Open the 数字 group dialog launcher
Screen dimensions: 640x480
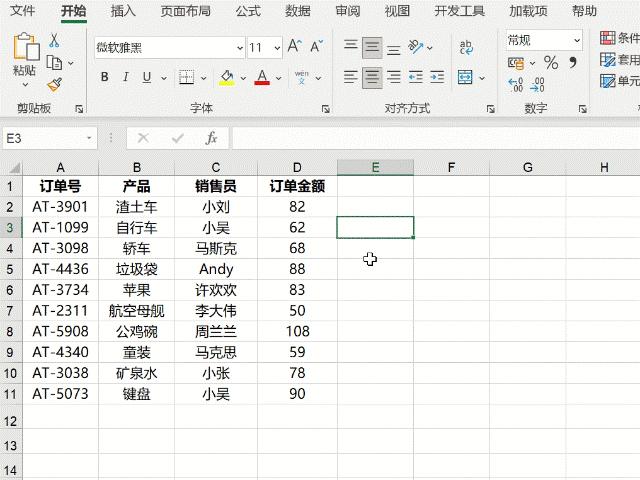click(x=582, y=109)
